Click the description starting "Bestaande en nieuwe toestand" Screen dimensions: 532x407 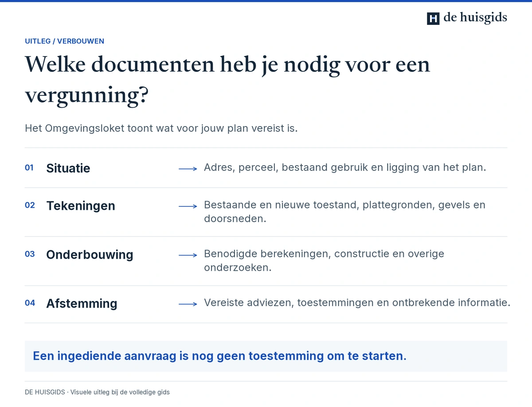pos(344,212)
